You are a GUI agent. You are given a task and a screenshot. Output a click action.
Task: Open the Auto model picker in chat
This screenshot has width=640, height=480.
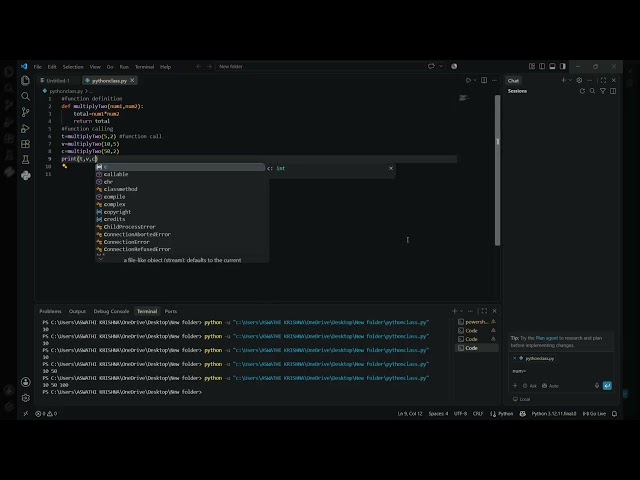[x=550, y=386]
